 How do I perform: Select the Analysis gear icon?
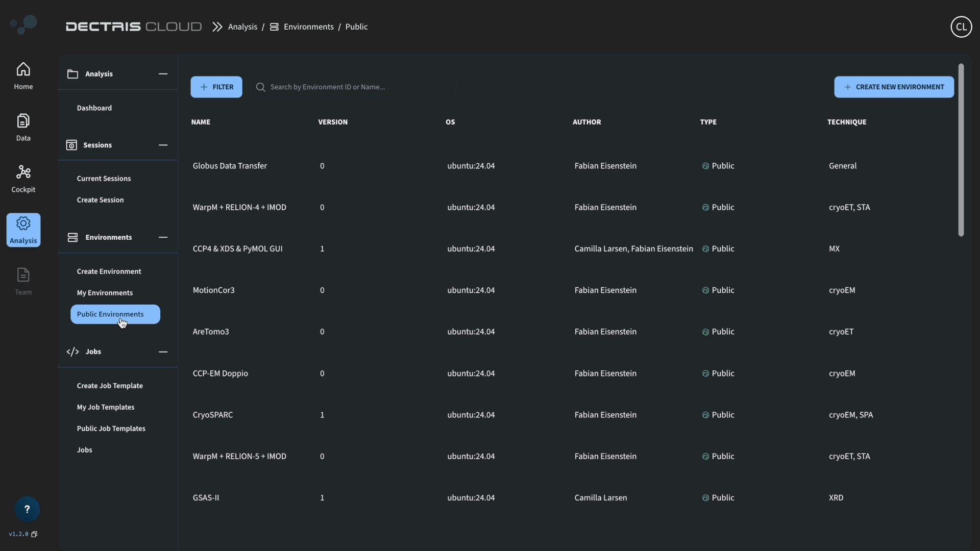[23, 223]
